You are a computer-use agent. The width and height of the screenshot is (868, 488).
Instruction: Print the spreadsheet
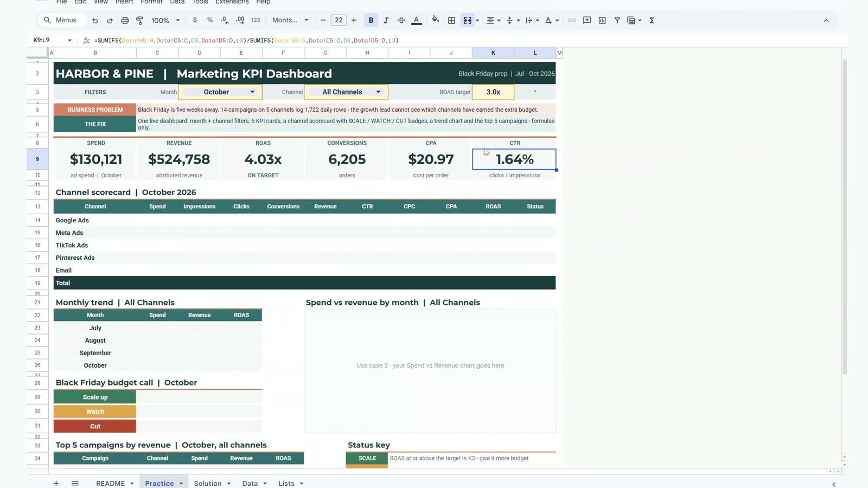(x=125, y=21)
